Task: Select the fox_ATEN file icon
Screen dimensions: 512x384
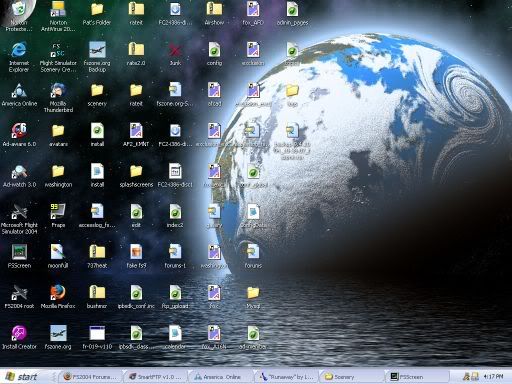Action: [x=214, y=333]
